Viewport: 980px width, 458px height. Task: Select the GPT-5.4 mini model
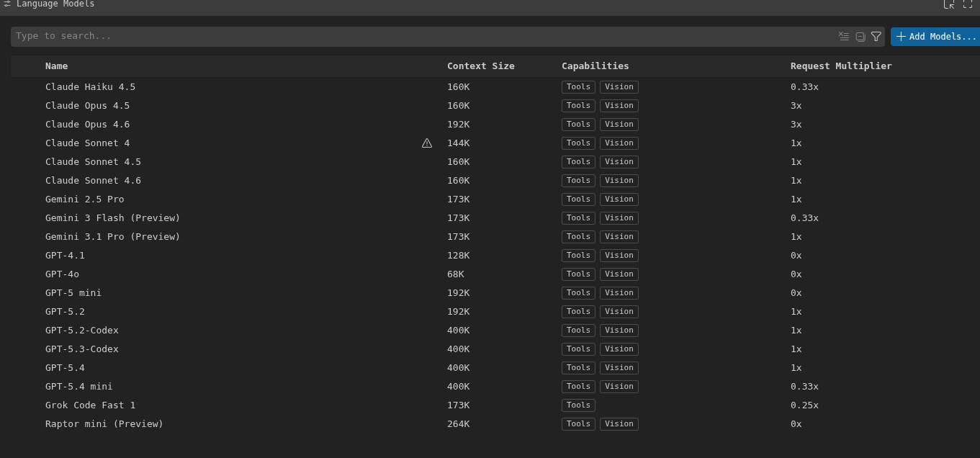pos(79,387)
